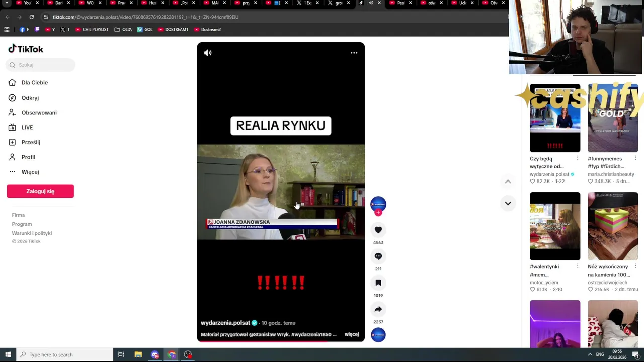This screenshot has width=644, height=362.
Task: Open the Twitch bookmark icon
Action: point(37,29)
